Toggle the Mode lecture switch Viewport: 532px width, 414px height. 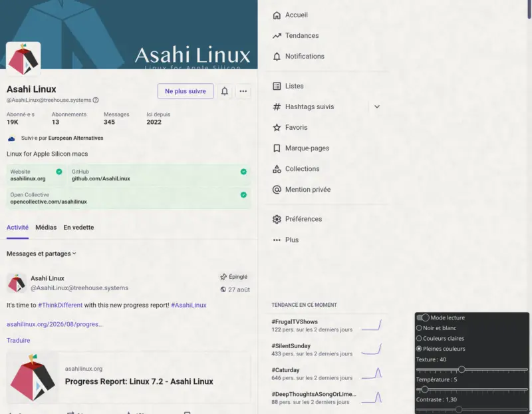(423, 317)
